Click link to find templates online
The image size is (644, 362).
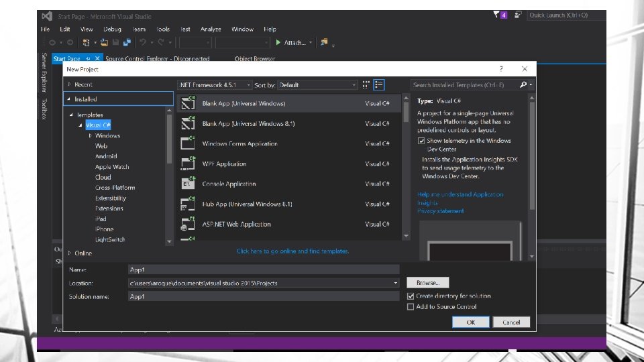293,251
